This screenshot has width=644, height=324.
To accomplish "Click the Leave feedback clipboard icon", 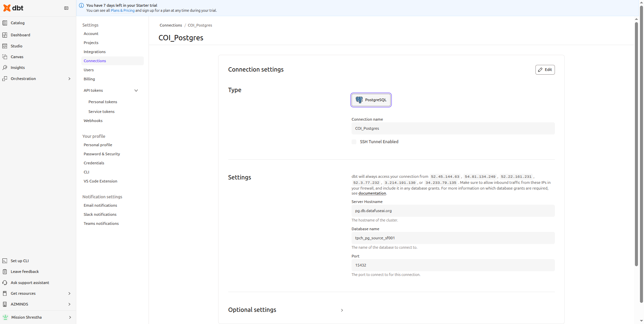I will (x=5, y=272).
